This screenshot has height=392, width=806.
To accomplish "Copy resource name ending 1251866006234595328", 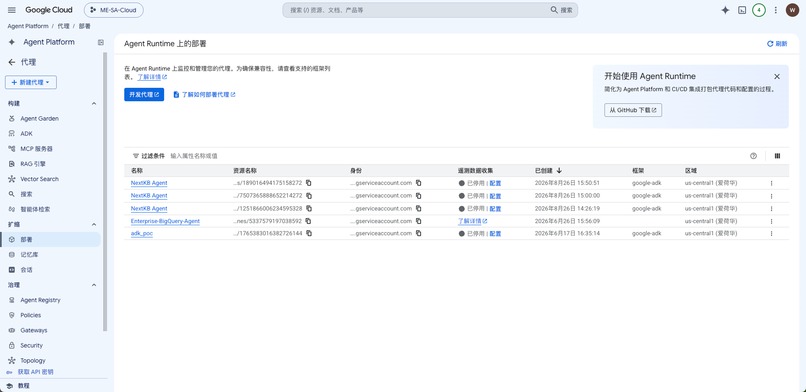I will tap(308, 209).
